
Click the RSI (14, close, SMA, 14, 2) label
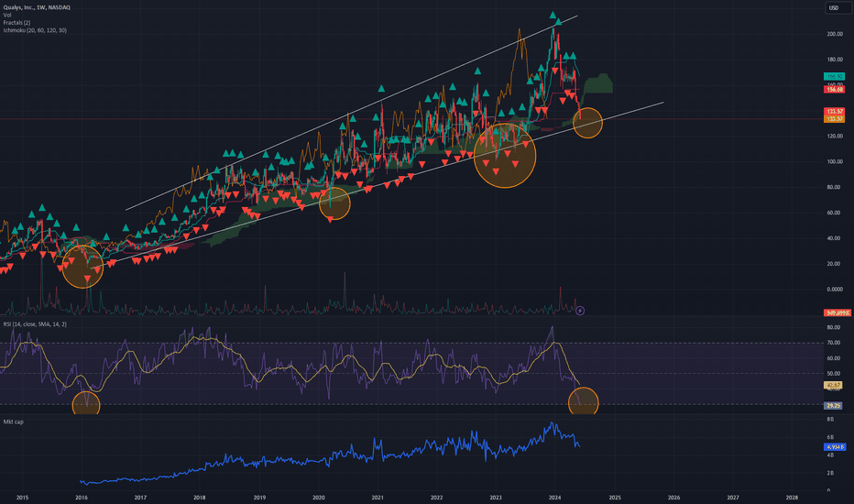point(35,324)
